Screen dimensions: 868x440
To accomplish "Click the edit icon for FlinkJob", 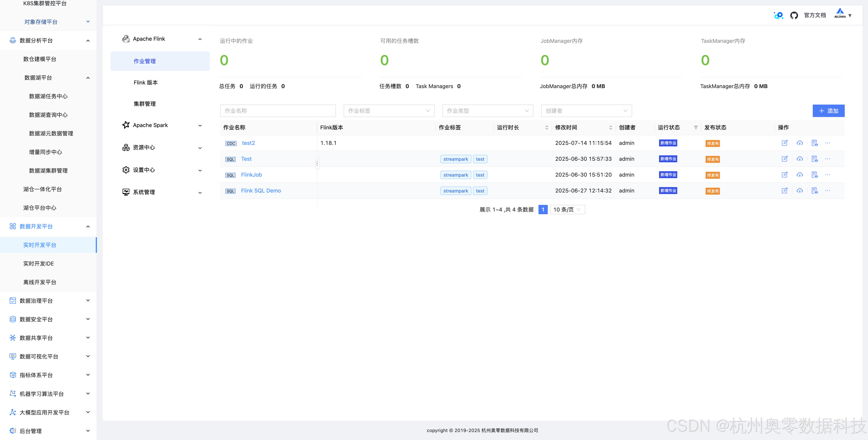I will click(784, 175).
